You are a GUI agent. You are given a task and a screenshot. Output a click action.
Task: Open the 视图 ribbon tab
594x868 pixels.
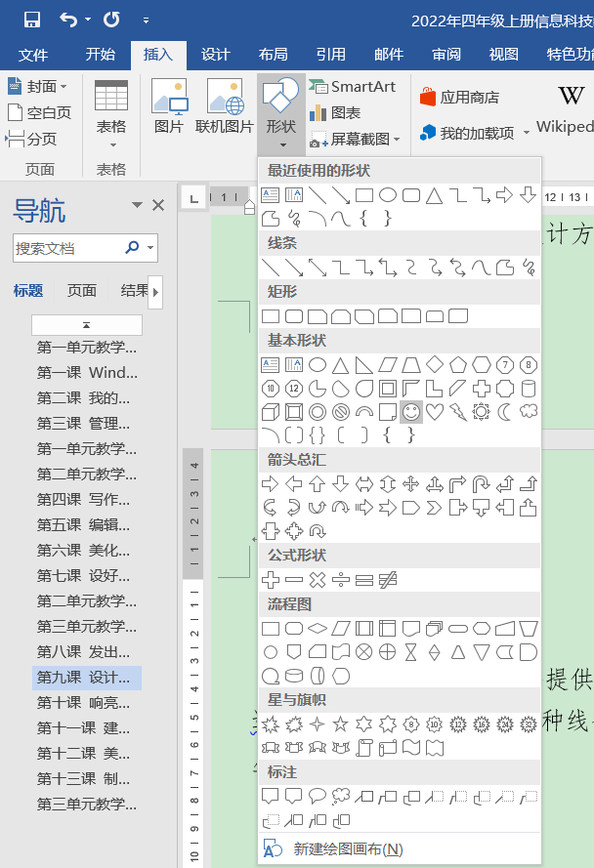click(x=504, y=55)
